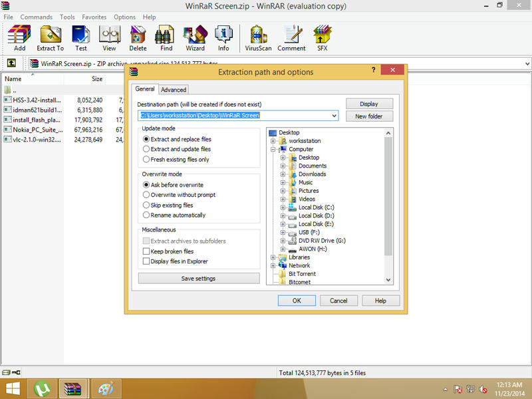Run the Test archive tool
Viewport: 532px width, 399px height.
80,38
